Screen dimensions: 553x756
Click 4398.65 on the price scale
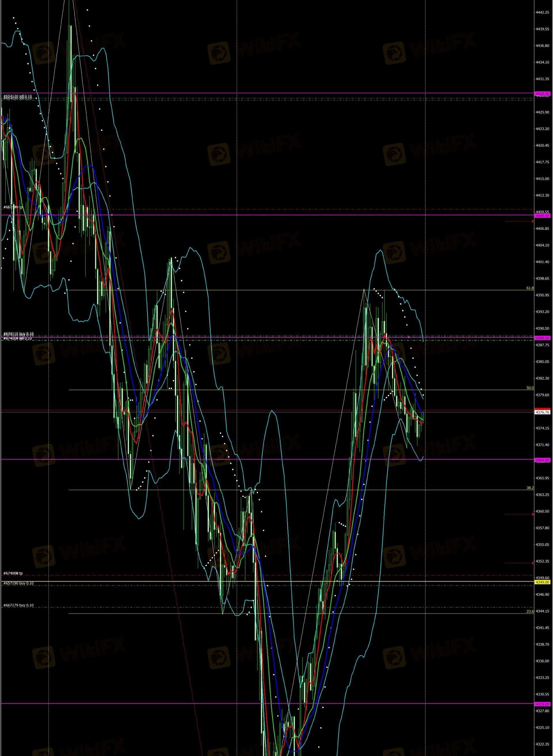coord(542,278)
